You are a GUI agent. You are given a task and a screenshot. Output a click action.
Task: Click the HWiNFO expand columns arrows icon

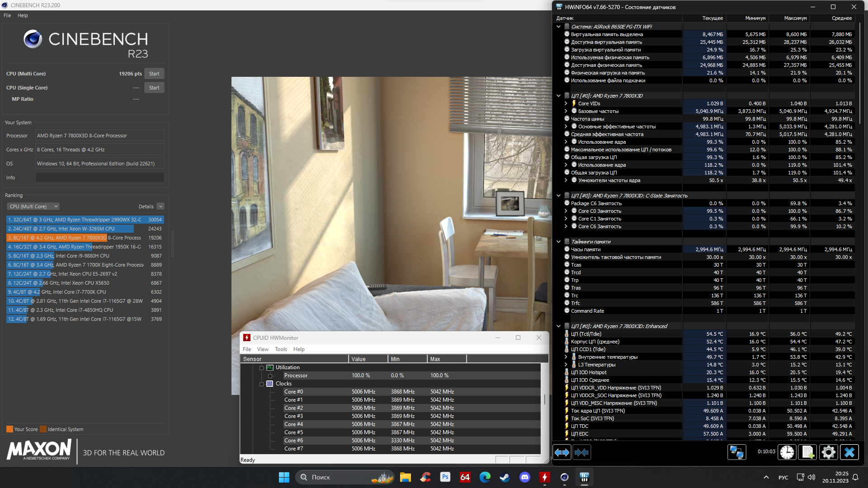tap(562, 452)
